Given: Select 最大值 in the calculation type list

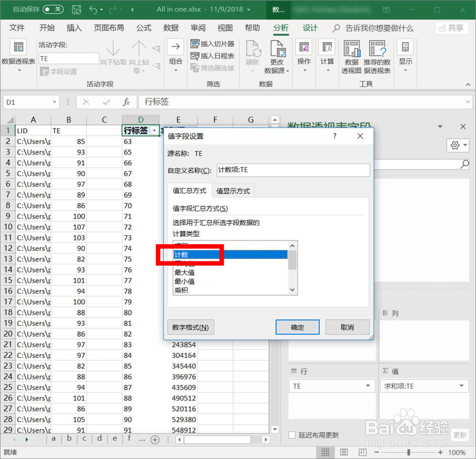Looking at the screenshot, I should click(x=185, y=272).
